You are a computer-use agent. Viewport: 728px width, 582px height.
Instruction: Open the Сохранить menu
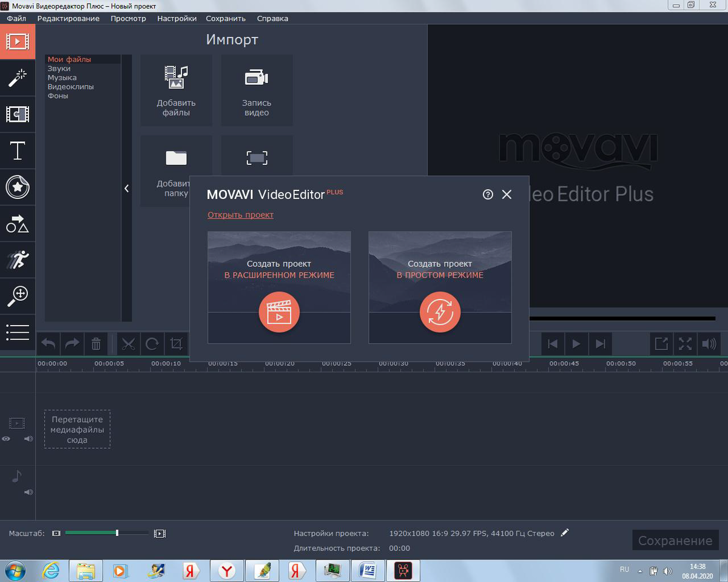226,18
